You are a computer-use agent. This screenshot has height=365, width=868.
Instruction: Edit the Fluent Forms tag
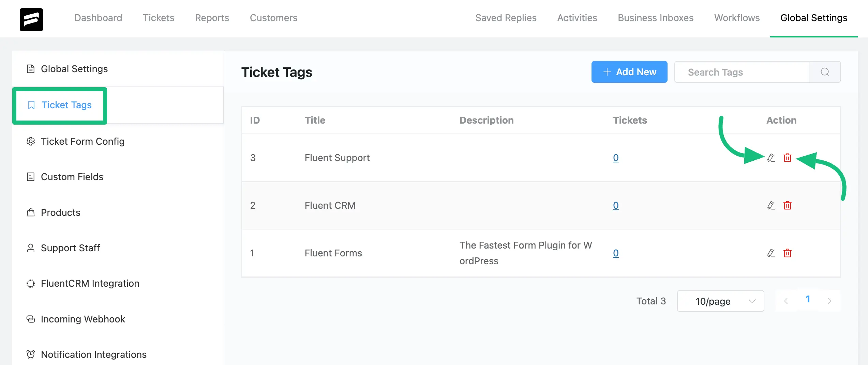click(771, 253)
